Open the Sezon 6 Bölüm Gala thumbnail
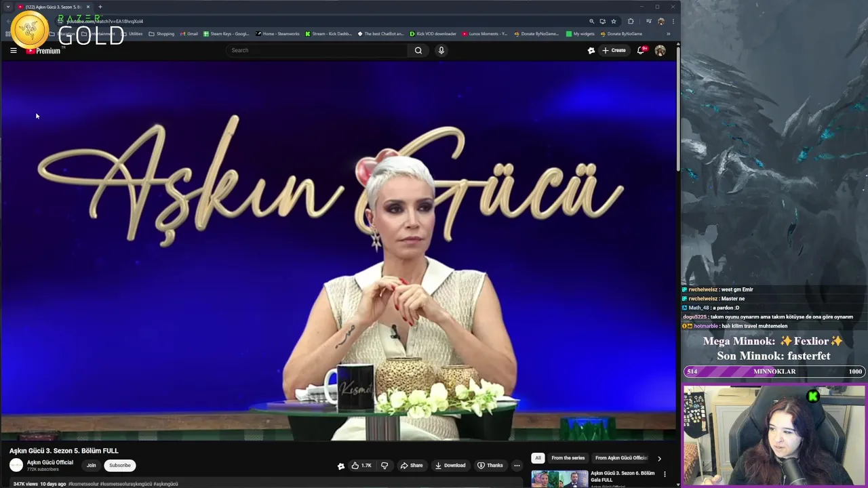 click(x=559, y=479)
